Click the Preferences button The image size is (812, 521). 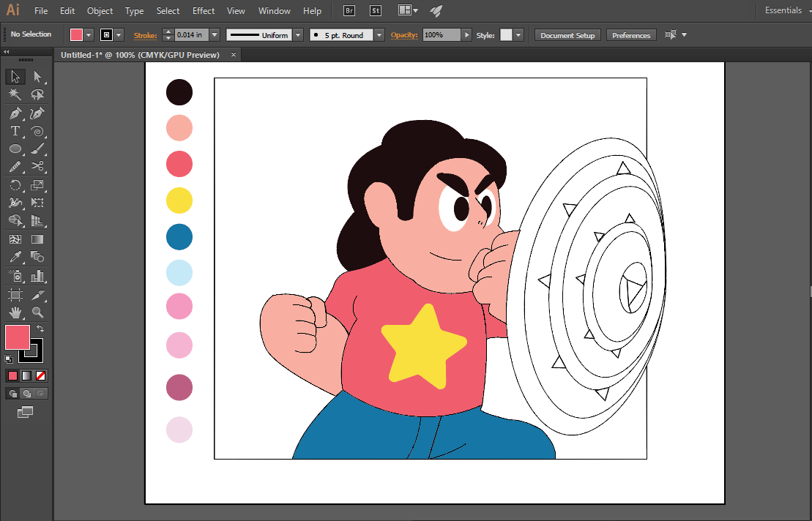point(630,35)
